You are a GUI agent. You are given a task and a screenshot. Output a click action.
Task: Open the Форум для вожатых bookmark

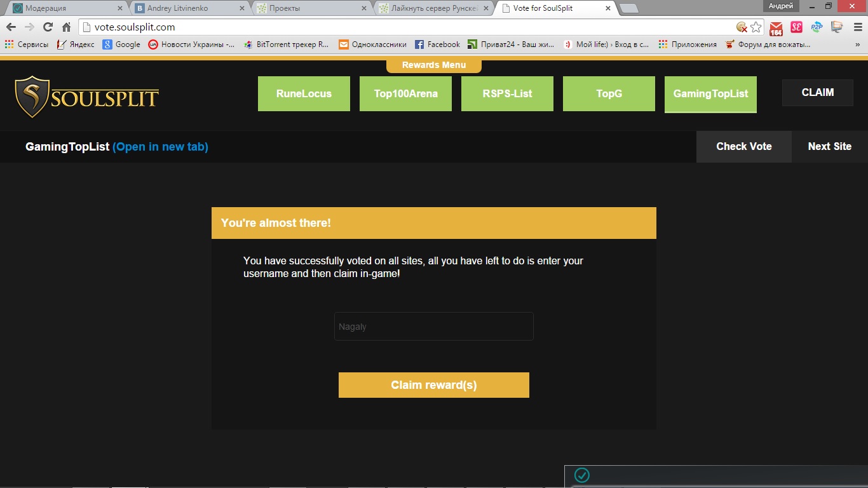768,44
